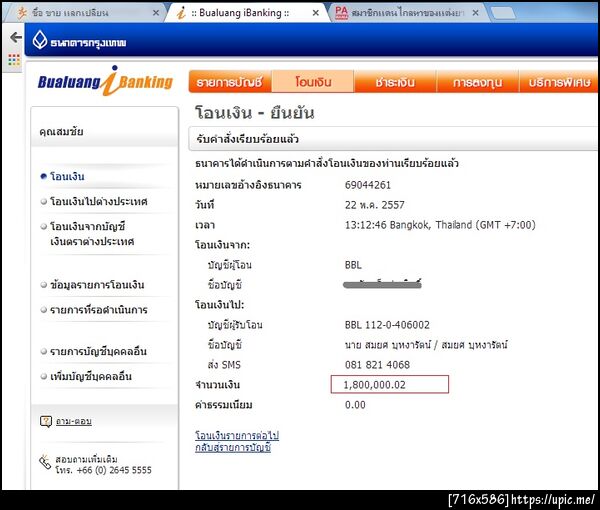
Task: Click the SMS number 081 821 4068
Action: pos(377,365)
